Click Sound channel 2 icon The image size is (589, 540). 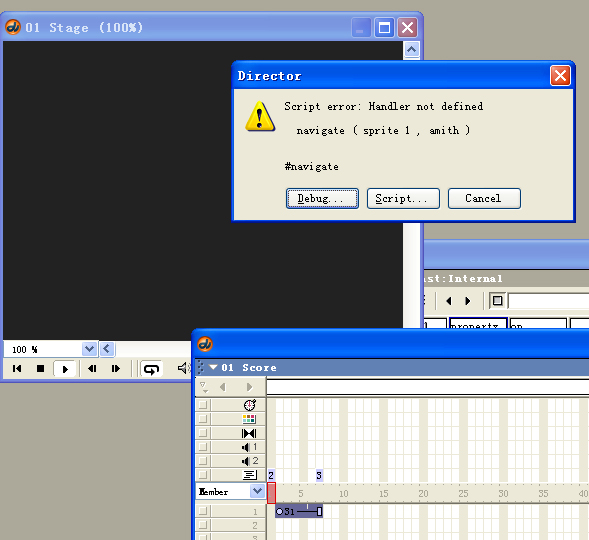249,461
